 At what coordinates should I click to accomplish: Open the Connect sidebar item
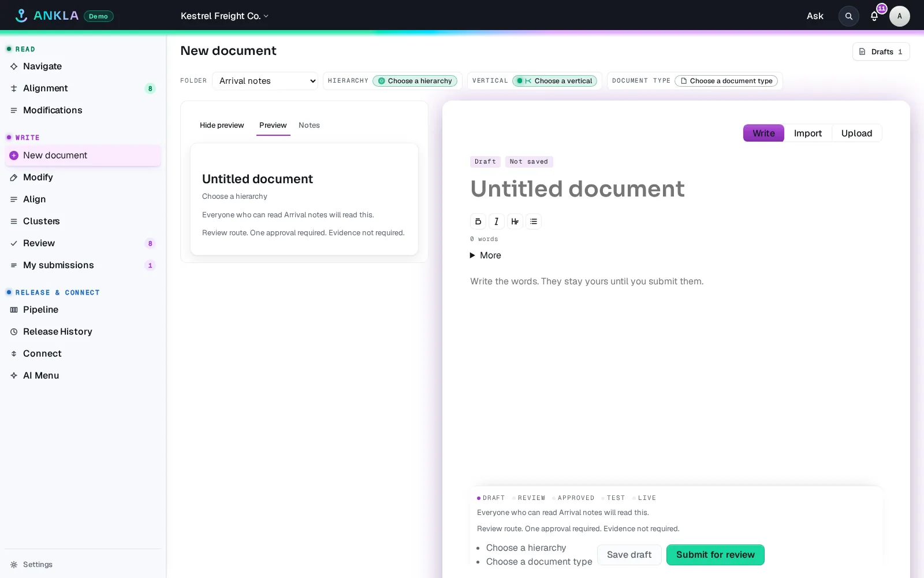(83, 354)
